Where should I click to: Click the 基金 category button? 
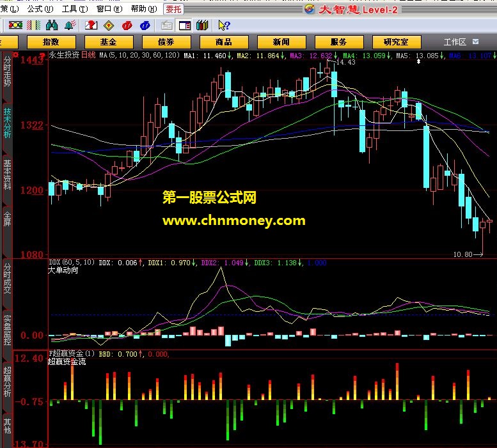109,42
